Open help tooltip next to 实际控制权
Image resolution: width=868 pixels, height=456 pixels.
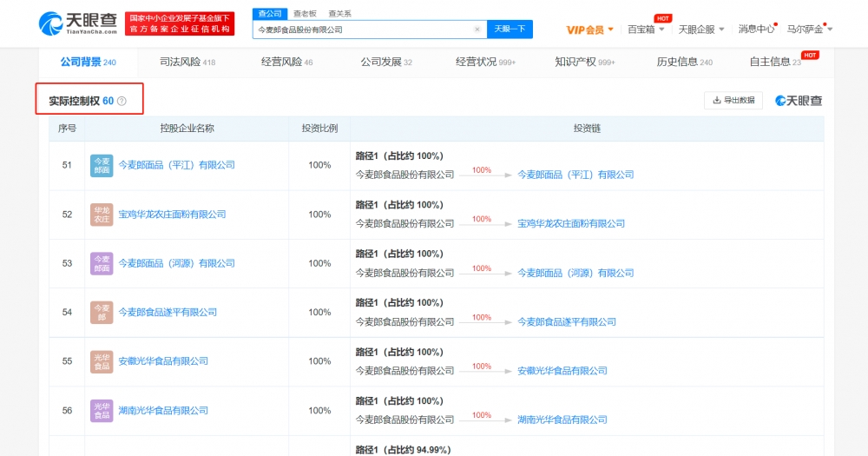pos(122,101)
